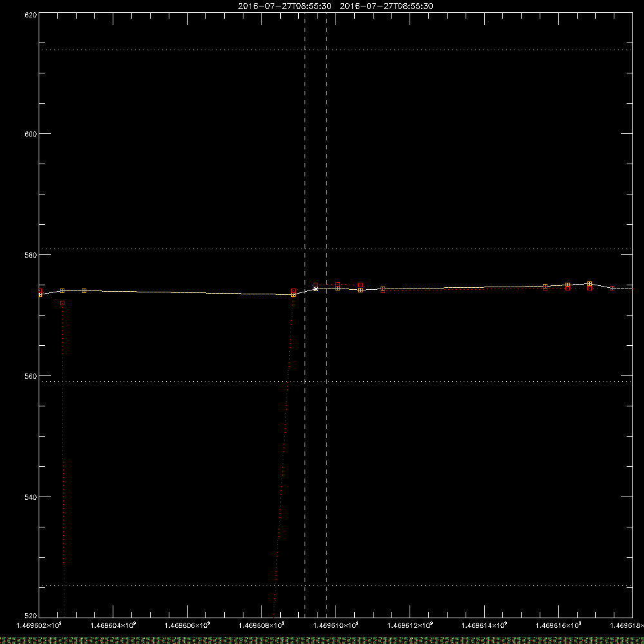This screenshot has height=644, width=644.
Task: Click the 1.469602×10⁹ x-axis label
Action: click(x=39, y=625)
